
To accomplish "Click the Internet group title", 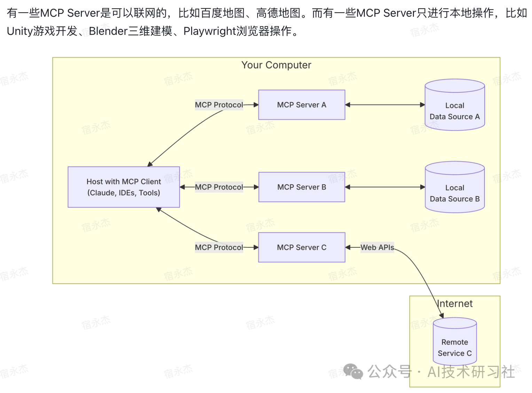I will 455,304.
